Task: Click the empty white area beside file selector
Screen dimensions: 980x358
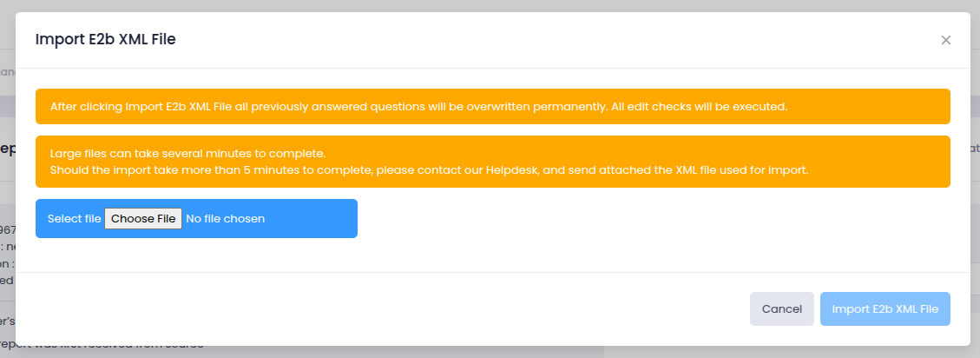Action: click(x=651, y=219)
